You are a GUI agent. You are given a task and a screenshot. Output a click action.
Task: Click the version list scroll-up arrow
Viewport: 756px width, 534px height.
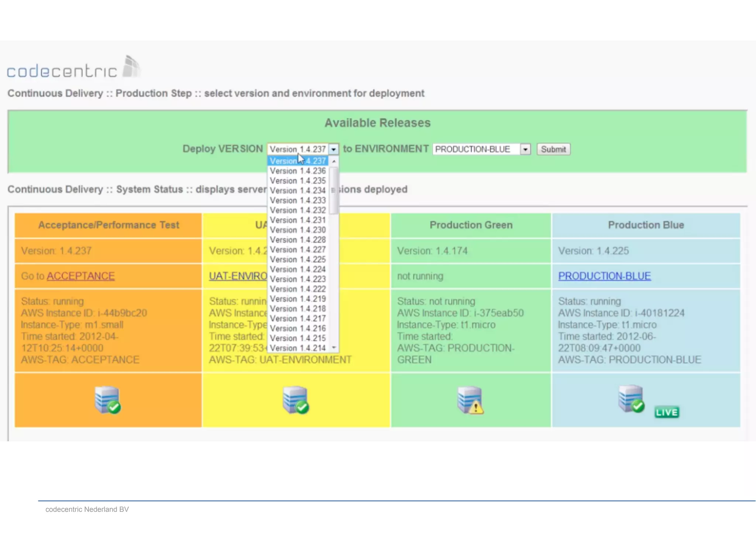coord(334,161)
